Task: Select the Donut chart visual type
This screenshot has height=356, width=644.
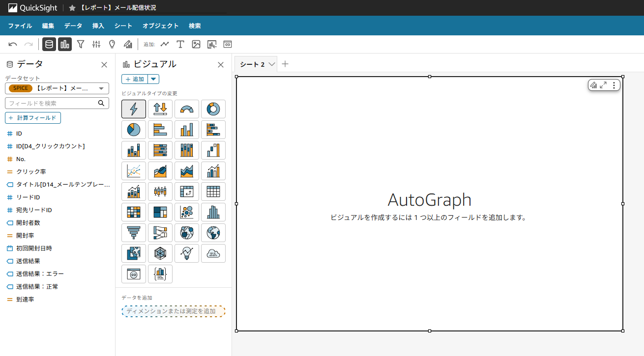Action: [x=213, y=109]
